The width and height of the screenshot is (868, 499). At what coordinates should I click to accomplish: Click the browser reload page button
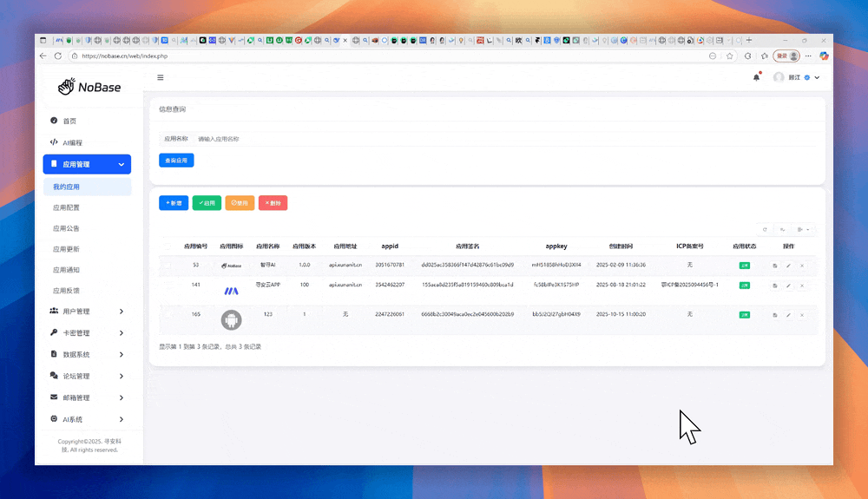pyautogui.click(x=58, y=56)
